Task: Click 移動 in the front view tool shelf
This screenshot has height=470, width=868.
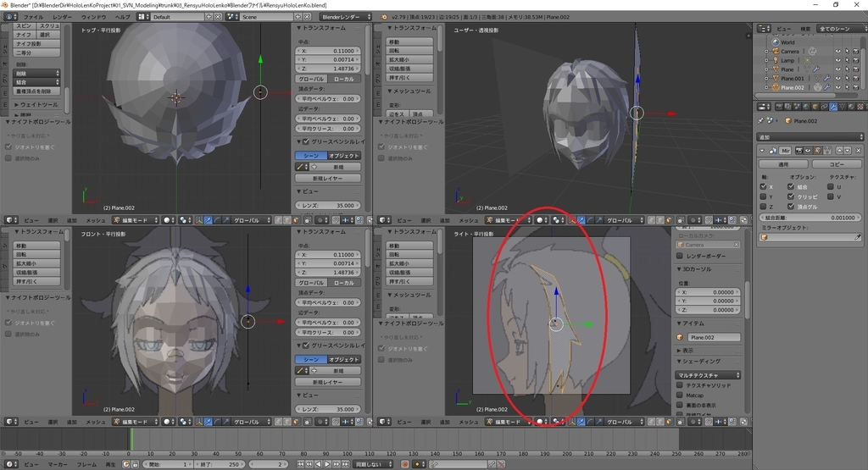Action: pos(37,246)
